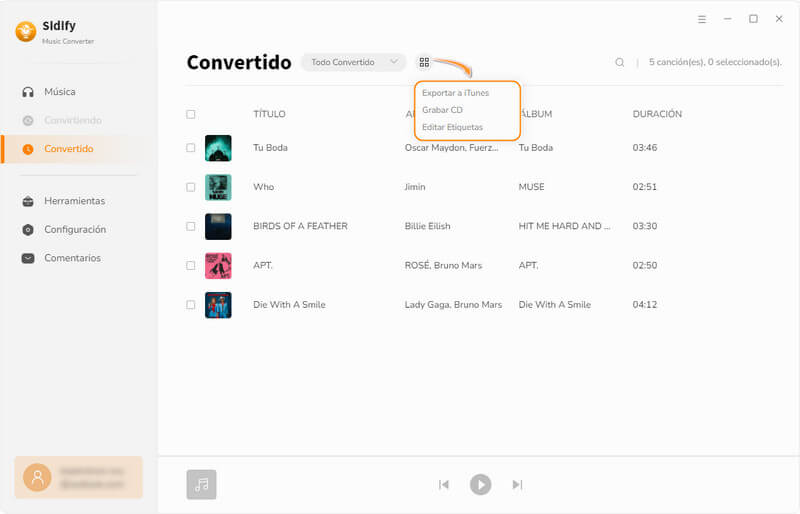
Task: Play the current track
Action: tap(481, 484)
